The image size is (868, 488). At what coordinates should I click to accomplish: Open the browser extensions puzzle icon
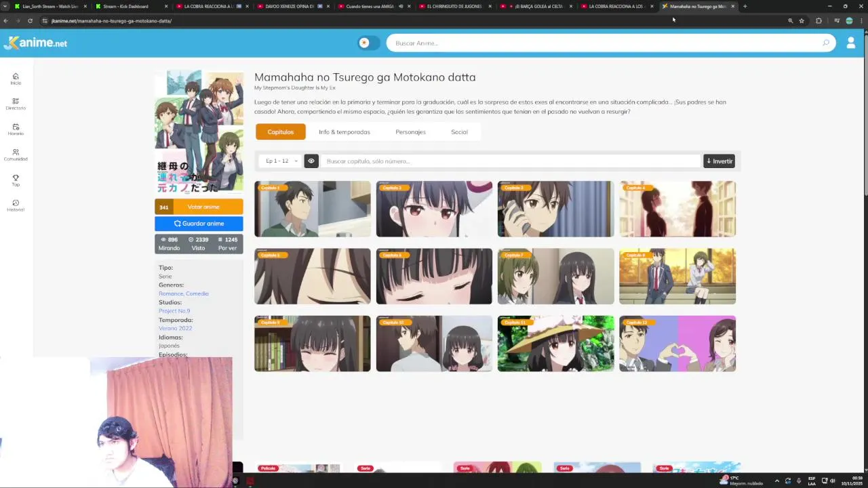tap(818, 21)
